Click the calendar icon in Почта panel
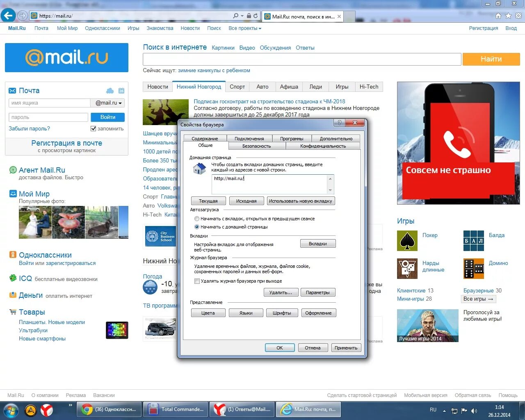This screenshot has height=420, width=525. point(121,91)
